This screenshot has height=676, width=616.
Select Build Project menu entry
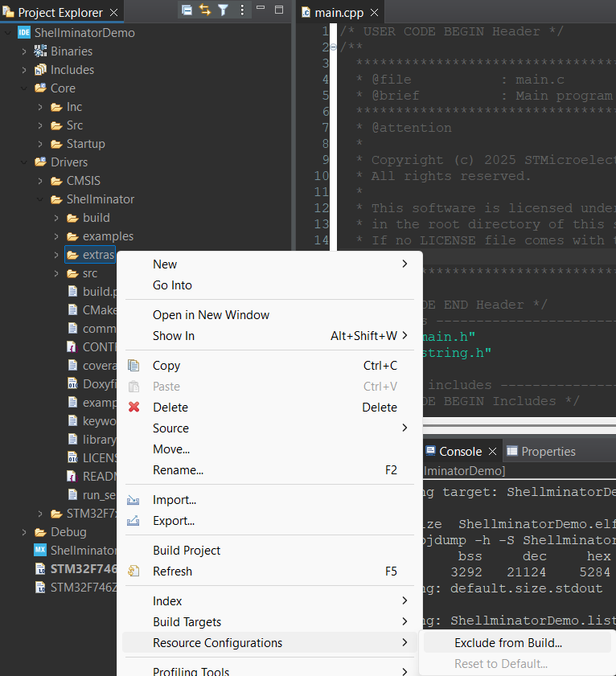pyautogui.click(x=269, y=550)
